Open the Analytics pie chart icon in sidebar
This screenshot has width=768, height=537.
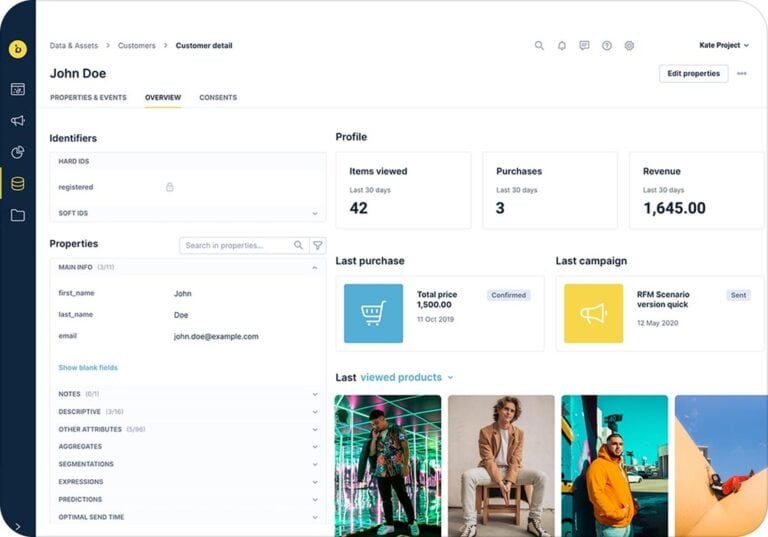17,152
